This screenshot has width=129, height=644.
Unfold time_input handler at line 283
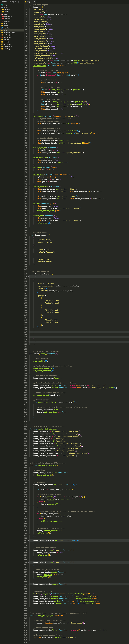(28, 562)
